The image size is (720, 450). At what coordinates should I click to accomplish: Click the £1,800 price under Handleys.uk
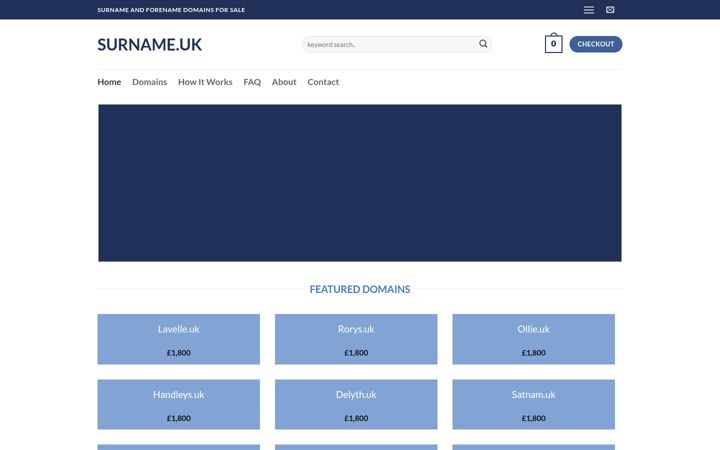pos(179,418)
